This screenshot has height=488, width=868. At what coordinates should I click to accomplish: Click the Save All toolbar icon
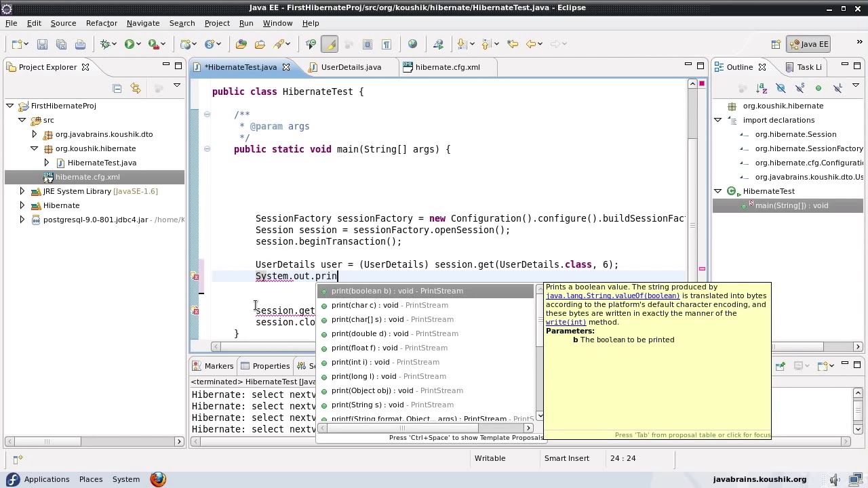(x=61, y=44)
